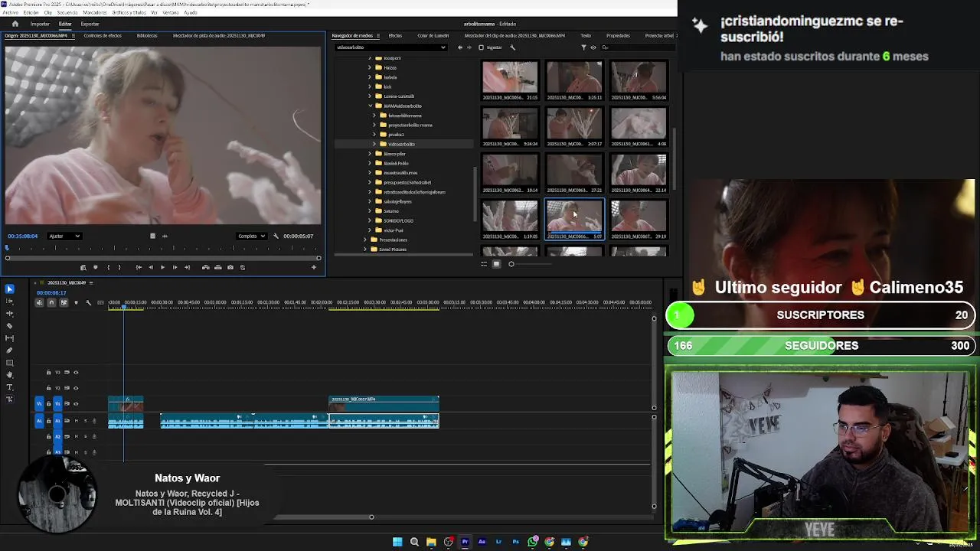
Task: Open Media Browser filter funnel icon
Action: [x=583, y=47]
